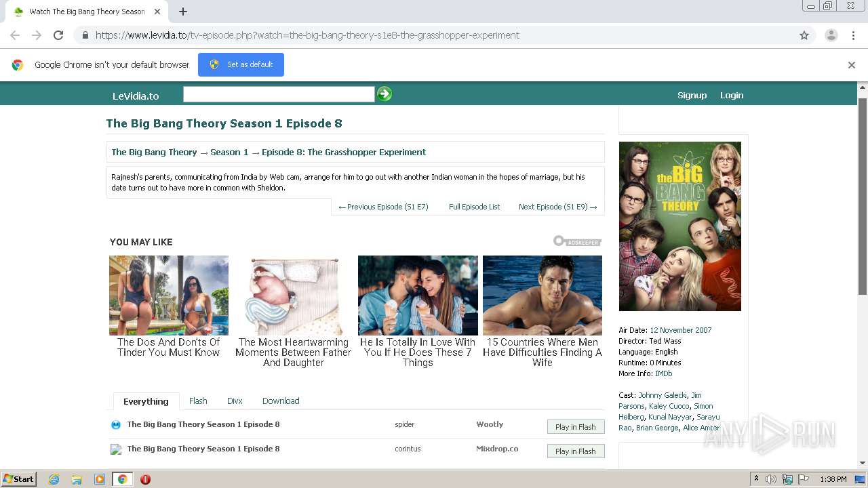Open Internet Explorer from taskbar

coord(54,479)
